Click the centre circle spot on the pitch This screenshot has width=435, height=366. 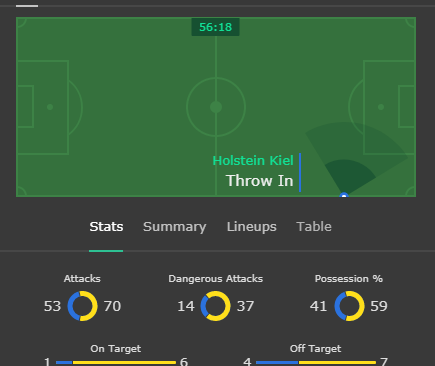coord(216,107)
